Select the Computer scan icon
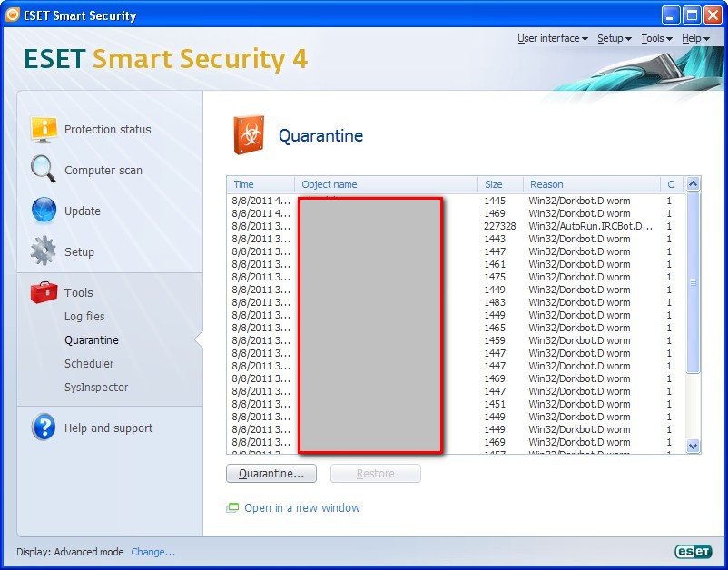Screen dimensions: 728x570 coord(42,170)
